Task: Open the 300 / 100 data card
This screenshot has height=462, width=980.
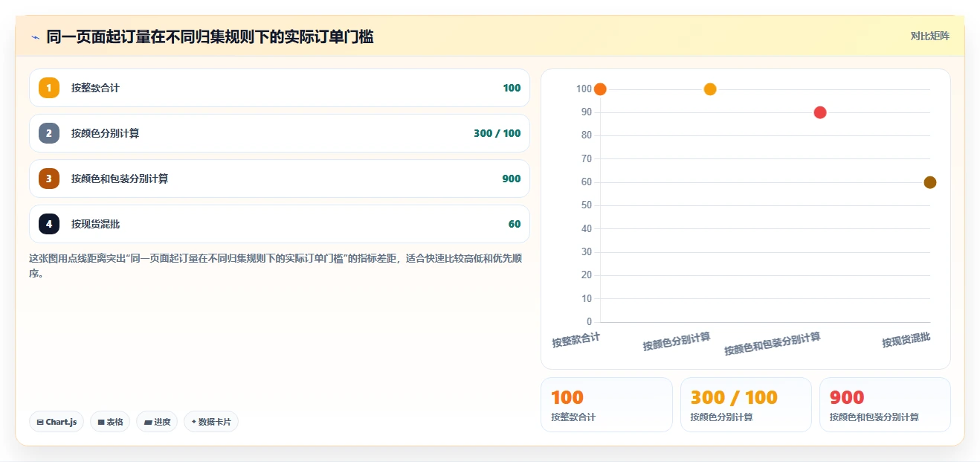Action: click(746, 405)
